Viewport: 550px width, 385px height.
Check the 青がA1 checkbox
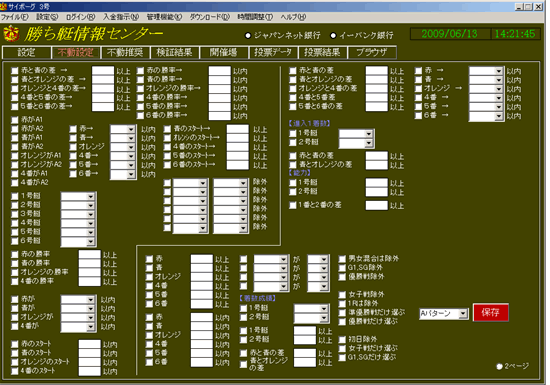point(15,138)
